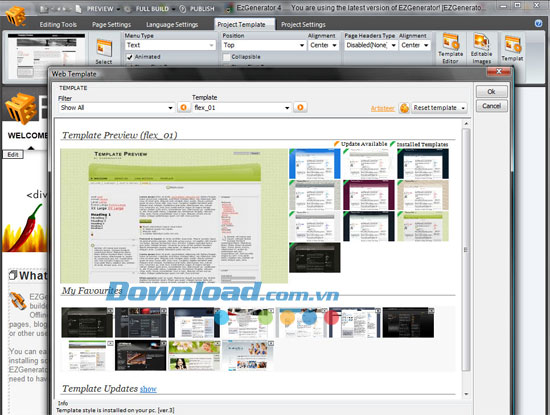Expand the Reset template dropdown arrow

point(463,108)
